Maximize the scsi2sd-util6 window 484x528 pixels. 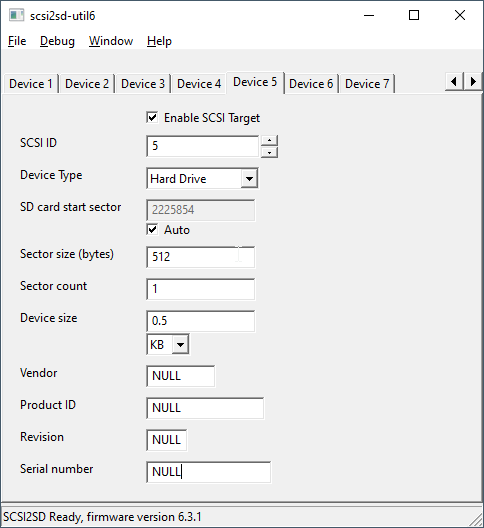point(414,15)
